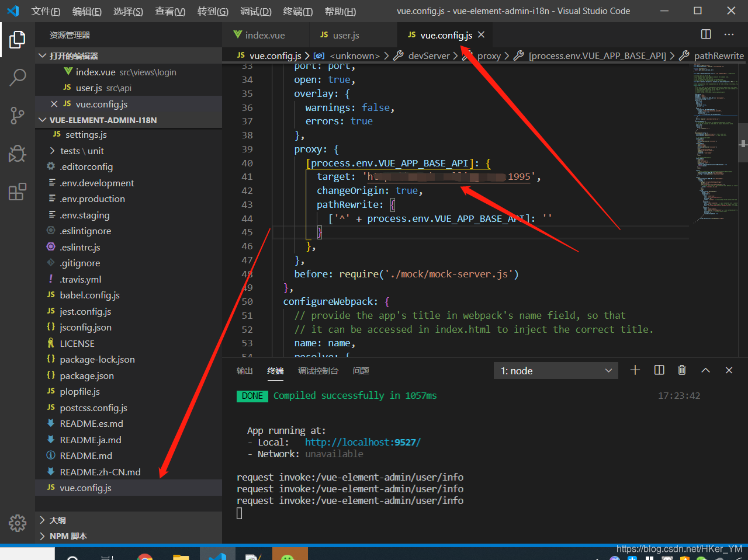Open the .gitignore file
The height and width of the screenshot is (560, 748).
point(129,263)
